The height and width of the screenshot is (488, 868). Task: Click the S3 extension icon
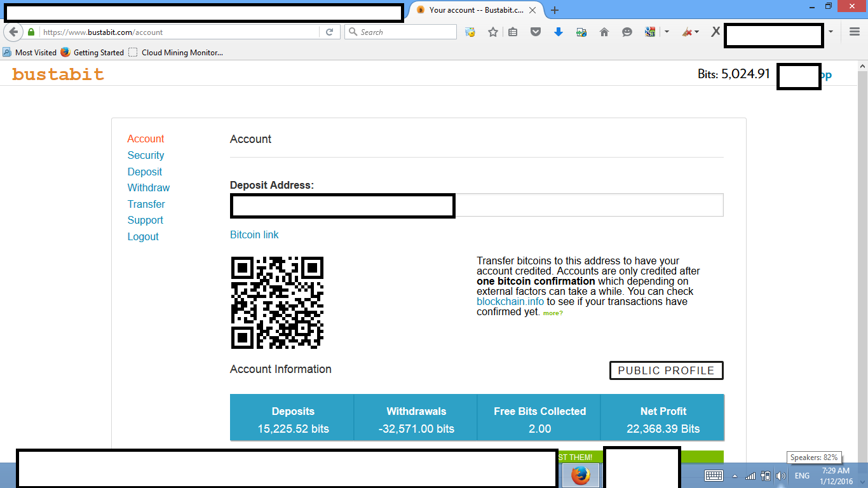650,32
